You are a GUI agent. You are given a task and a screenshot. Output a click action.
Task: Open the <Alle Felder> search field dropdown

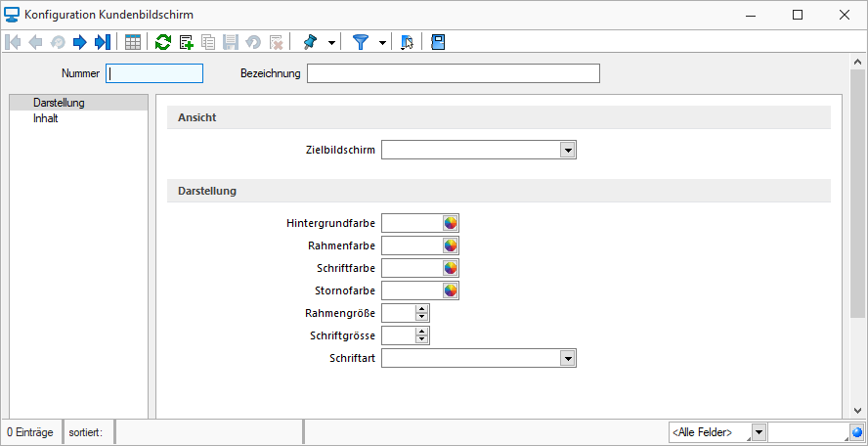click(759, 432)
